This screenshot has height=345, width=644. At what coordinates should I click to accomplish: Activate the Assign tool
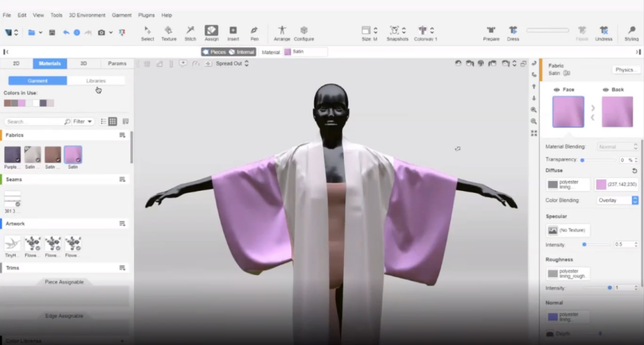pyautogui.click(x=211, y=31)
